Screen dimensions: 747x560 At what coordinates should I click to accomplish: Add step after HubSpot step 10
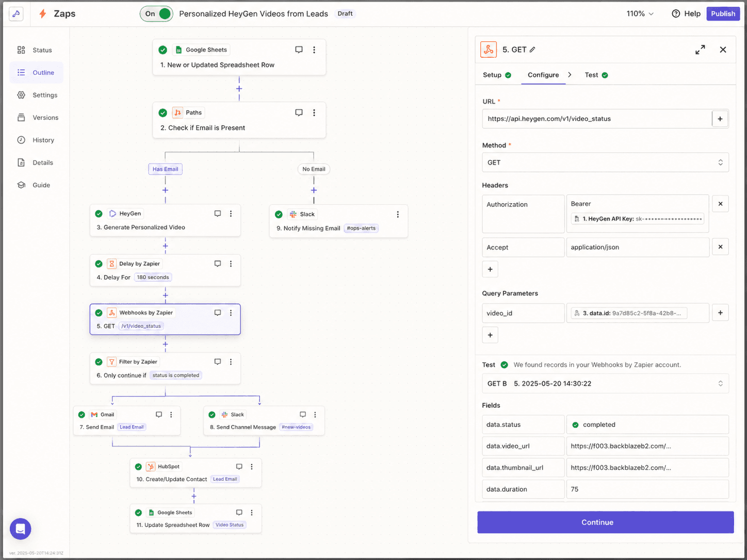[194, 497]
